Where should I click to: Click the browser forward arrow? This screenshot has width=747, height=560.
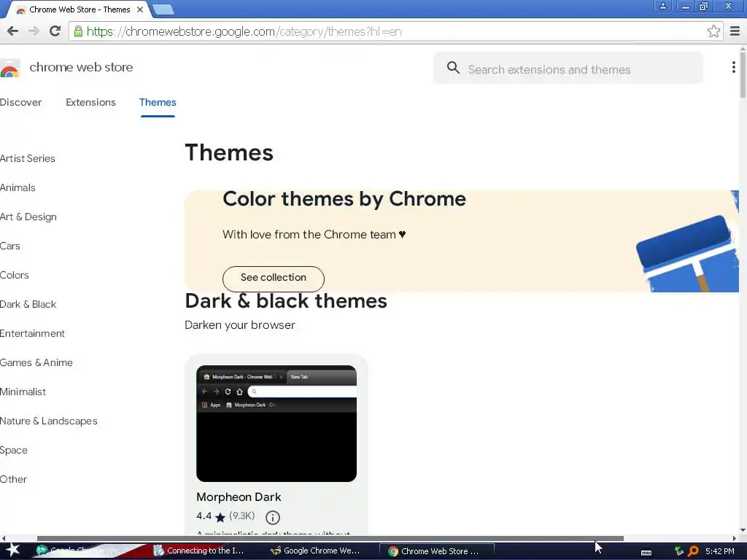(34, 31)
